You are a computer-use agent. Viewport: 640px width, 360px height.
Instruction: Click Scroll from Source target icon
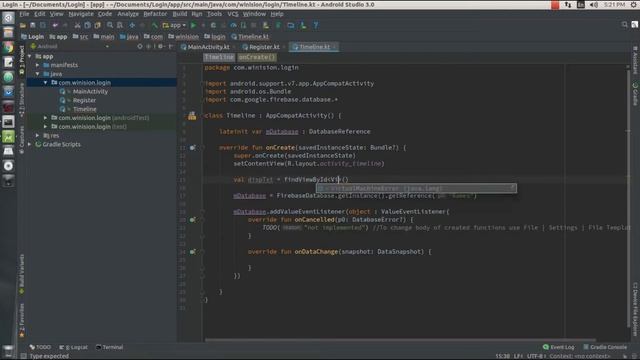[140, 47]
